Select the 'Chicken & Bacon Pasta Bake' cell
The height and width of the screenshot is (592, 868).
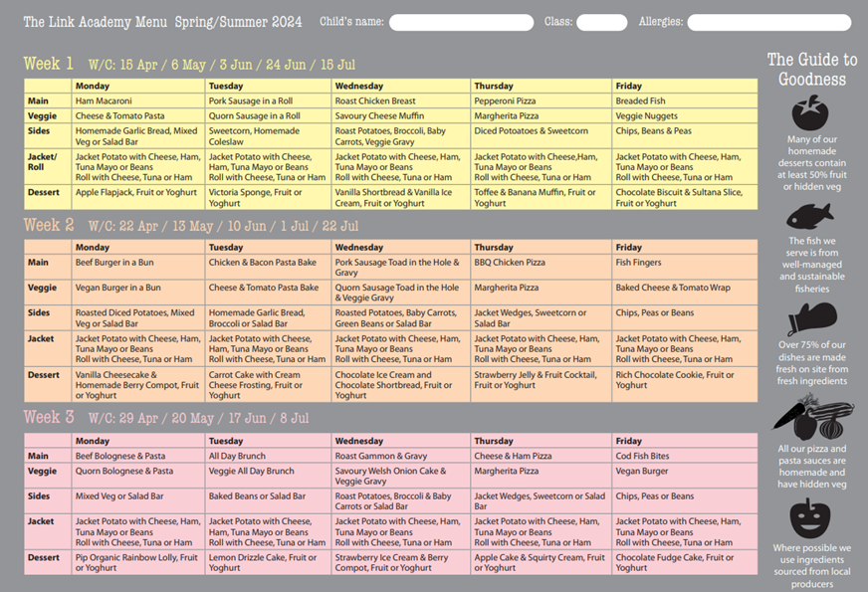coord(268,268)
